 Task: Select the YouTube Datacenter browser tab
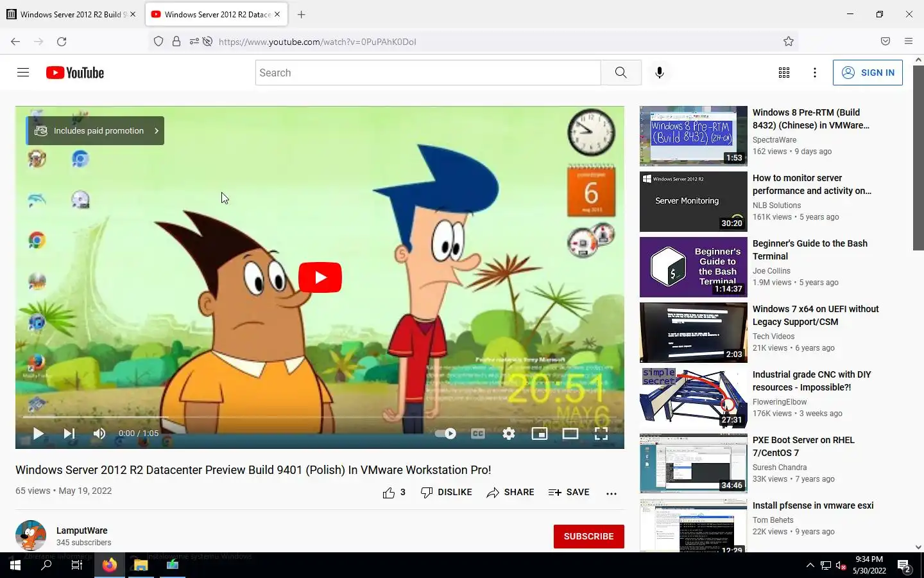[216, 14]
